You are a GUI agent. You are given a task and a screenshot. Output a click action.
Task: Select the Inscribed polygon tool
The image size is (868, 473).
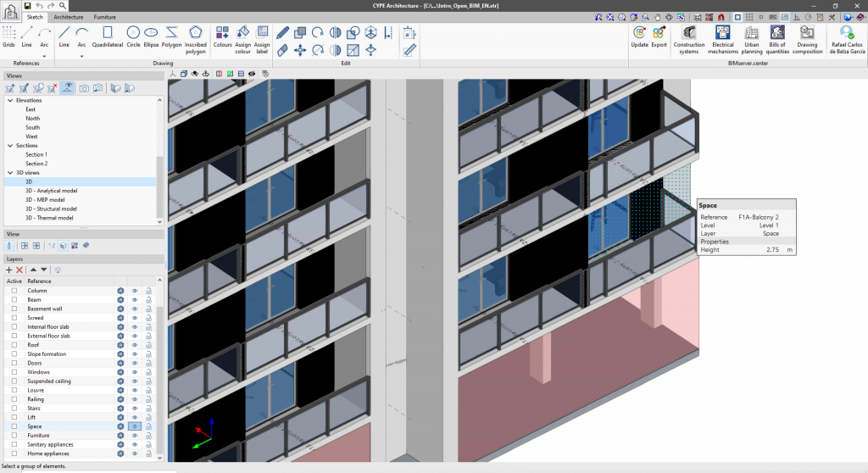pos(195,37)
